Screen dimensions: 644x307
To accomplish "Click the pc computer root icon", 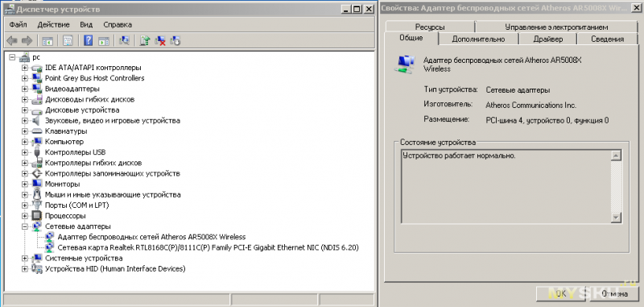I will click(25, 57).
